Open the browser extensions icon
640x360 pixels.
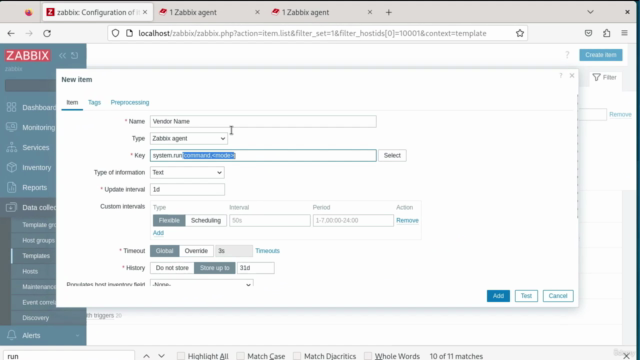607,33
